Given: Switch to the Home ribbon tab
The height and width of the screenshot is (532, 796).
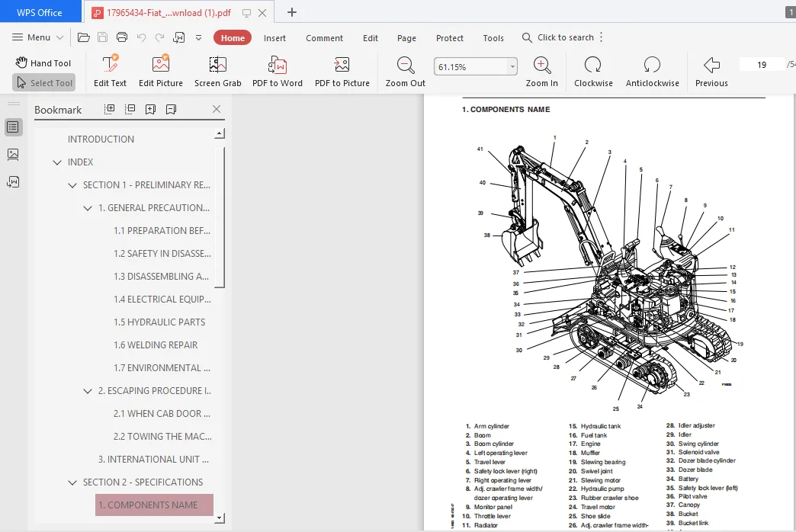Looking at the screenshot, I should click(233, 37).
